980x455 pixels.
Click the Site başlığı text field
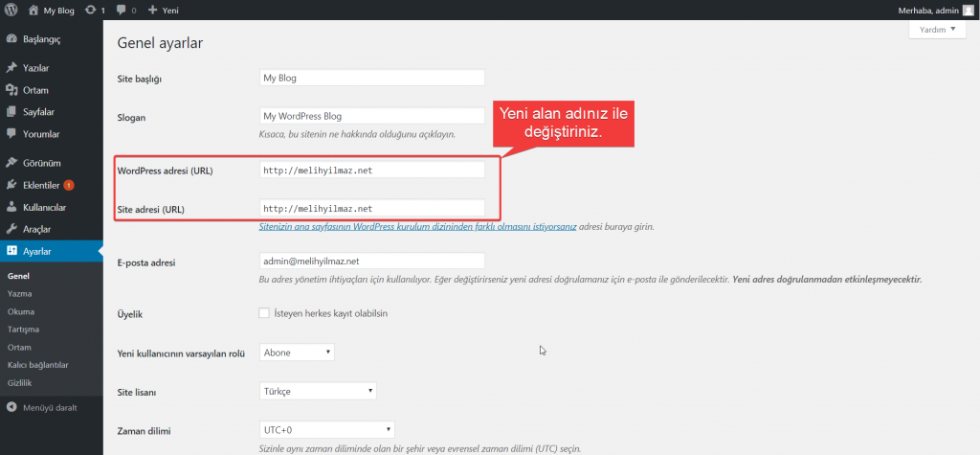coord(372,79)
